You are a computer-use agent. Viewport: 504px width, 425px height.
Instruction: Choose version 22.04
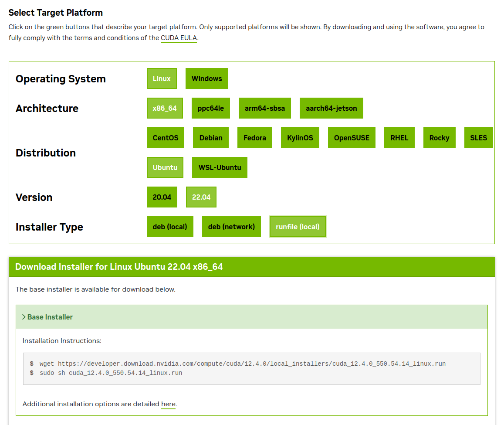pos(201,197)
